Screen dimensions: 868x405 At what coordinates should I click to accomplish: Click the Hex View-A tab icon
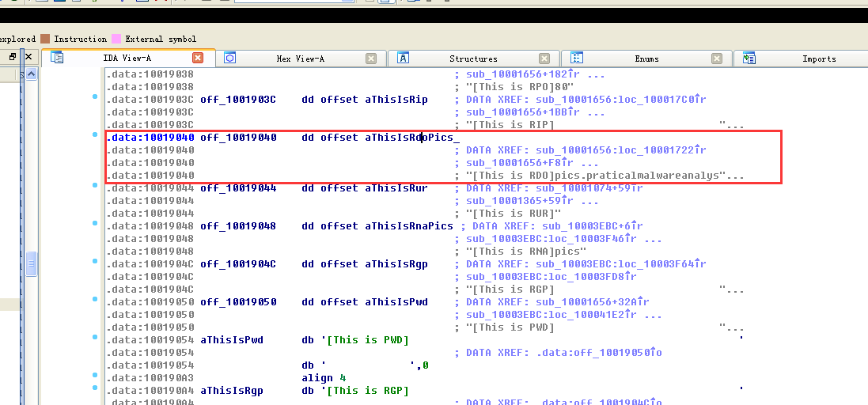coord(229,58)
